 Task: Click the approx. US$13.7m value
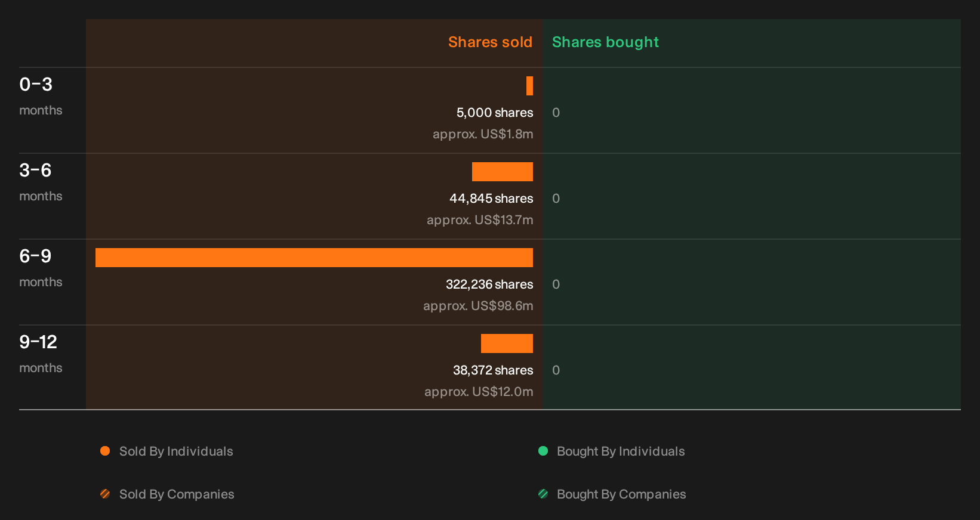(x=480, y=220)
